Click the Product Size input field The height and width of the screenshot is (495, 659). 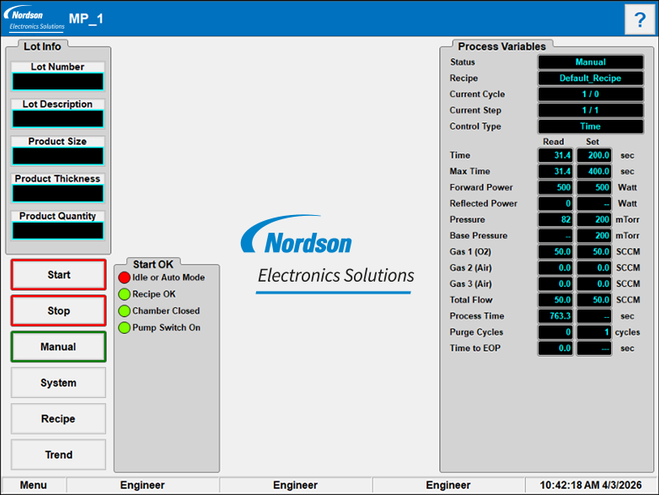(58, 156)
